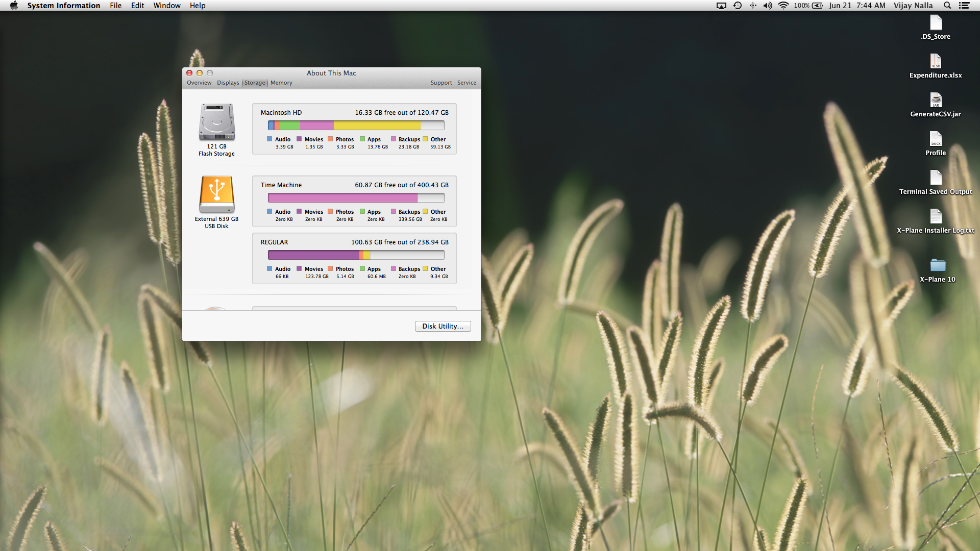Click the 100% battery percentage text

(x=801, y=6)
